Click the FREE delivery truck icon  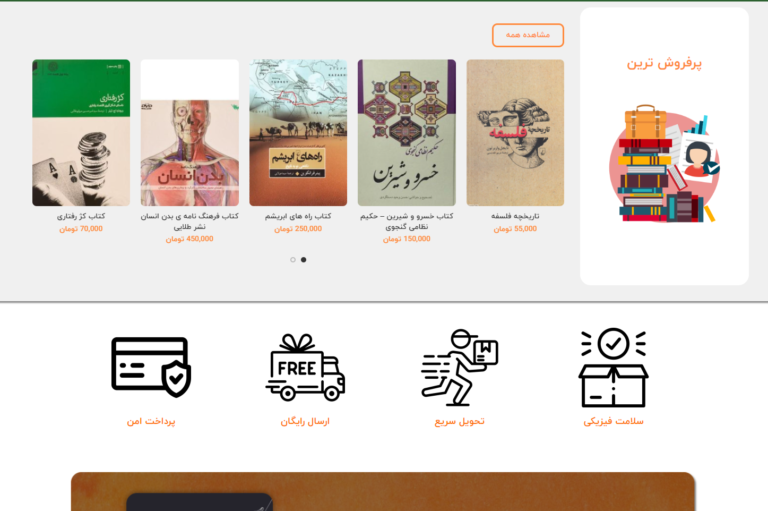coord(305,367)
